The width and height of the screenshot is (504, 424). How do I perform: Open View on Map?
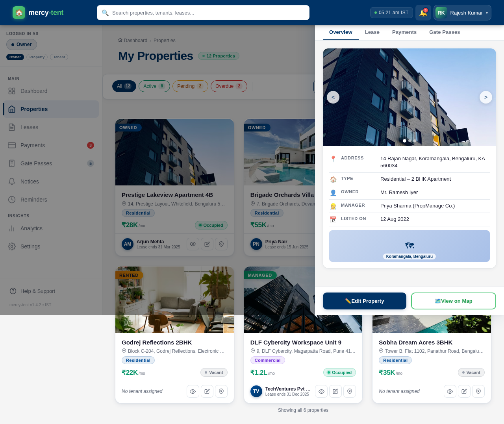(453, 300)
